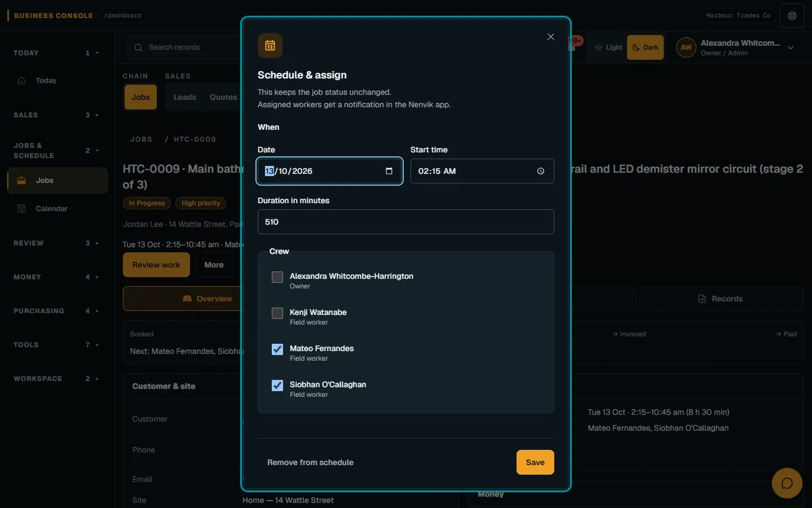Viewport: 812px width, 508px height.
Task: Check Alexandra Whitcombe-Harrington crew checkbox
Action: (x=277, y=277)
